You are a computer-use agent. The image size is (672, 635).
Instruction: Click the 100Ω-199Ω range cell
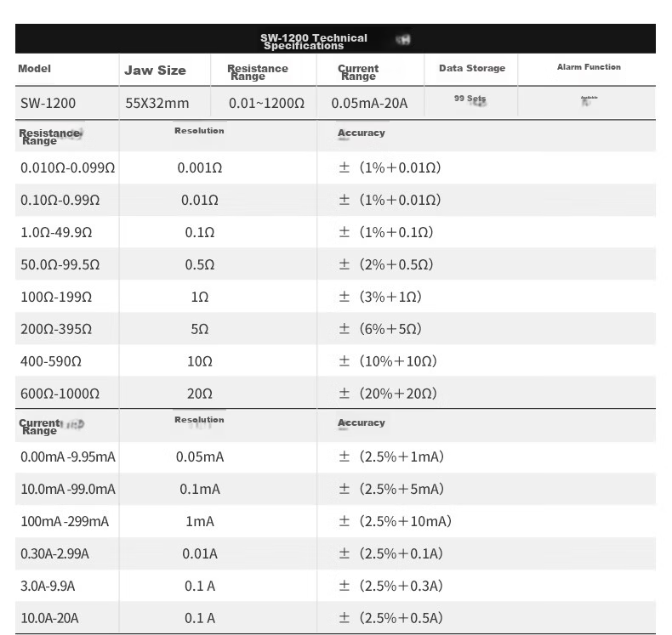(x=56, y=297)
